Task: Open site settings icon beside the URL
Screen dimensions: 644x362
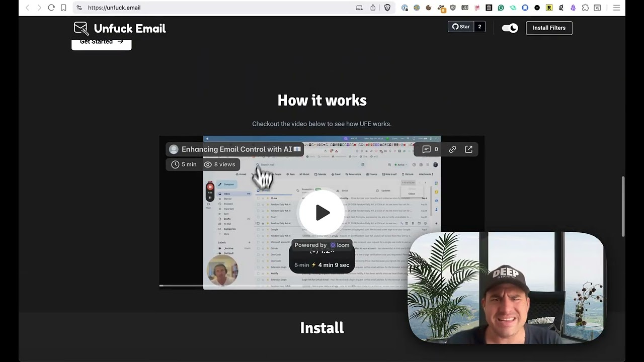Action: (x=79, y=8)
